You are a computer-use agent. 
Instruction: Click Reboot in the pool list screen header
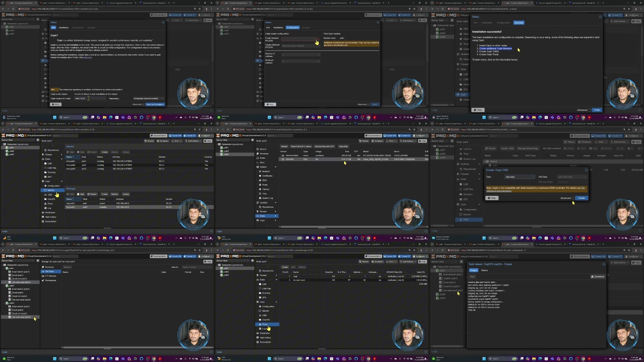364,262
